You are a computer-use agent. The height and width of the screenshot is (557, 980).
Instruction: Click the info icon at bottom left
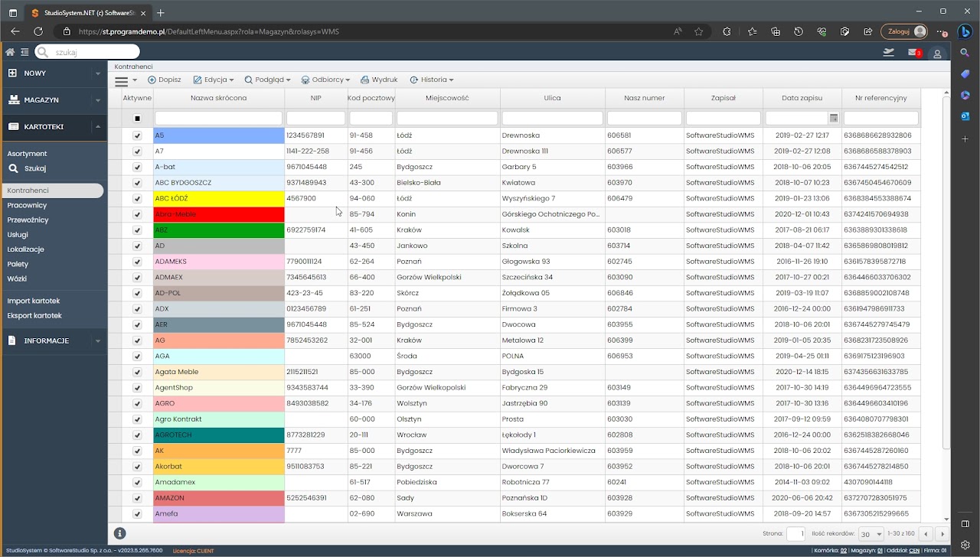pos(119,533)
